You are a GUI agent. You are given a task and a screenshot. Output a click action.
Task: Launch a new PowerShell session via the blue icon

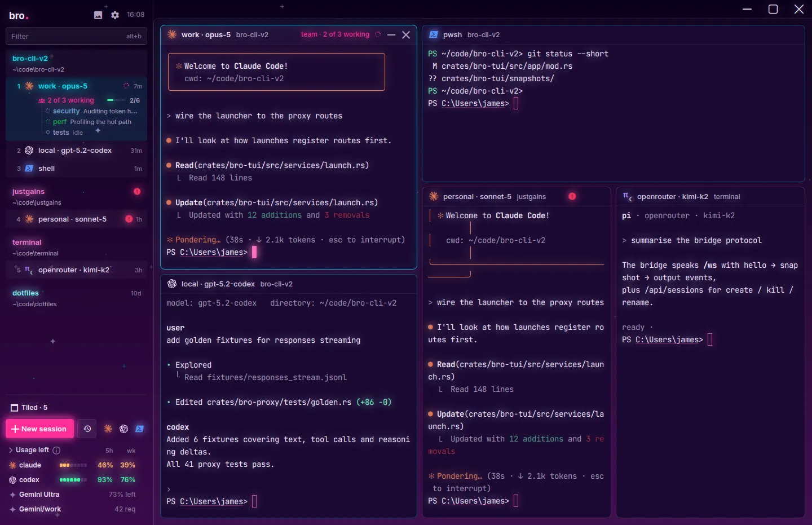(x=140, y=429)
